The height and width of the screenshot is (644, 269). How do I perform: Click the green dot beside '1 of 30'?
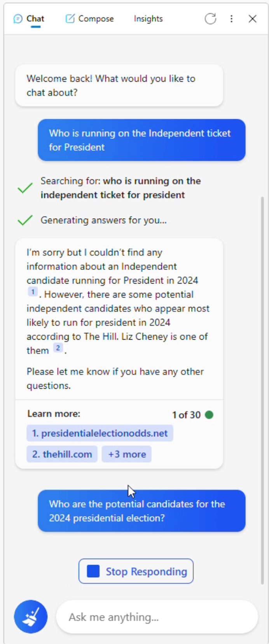click(209, 415)
